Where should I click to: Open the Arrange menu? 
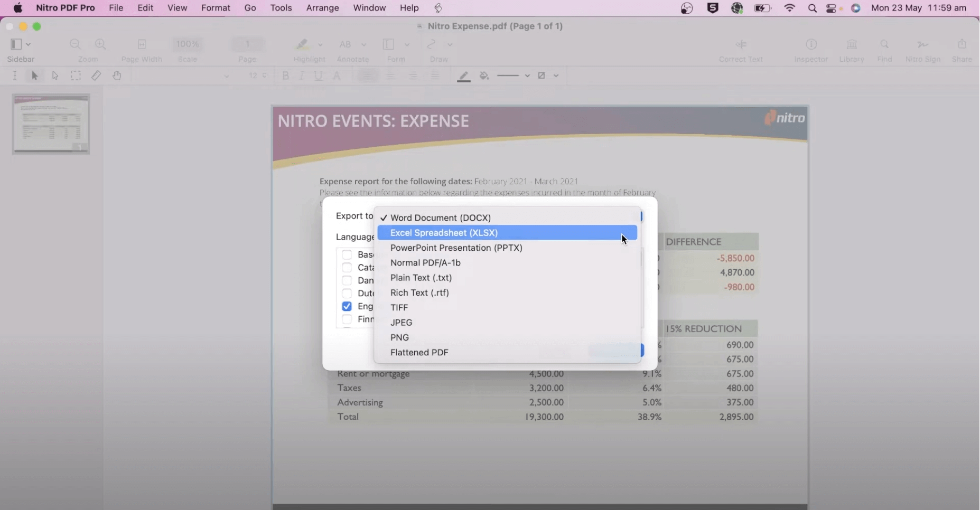point(322,8)
